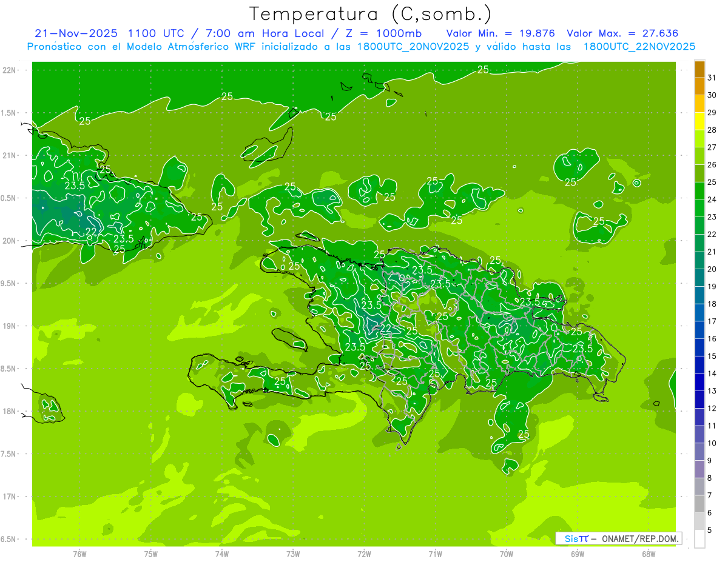Click the "19N" latitude axis label
Screen dimensions: 728x562
pos(10,326)
